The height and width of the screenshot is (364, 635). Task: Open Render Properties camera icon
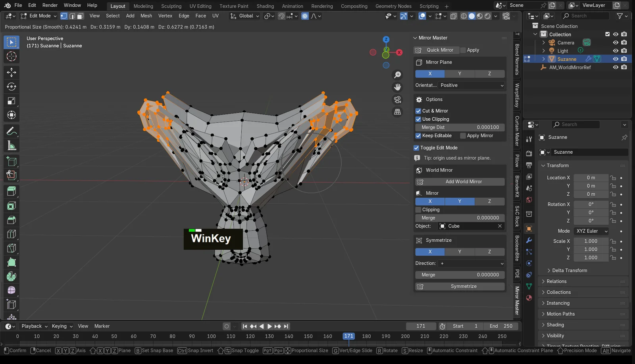[528, 154]
